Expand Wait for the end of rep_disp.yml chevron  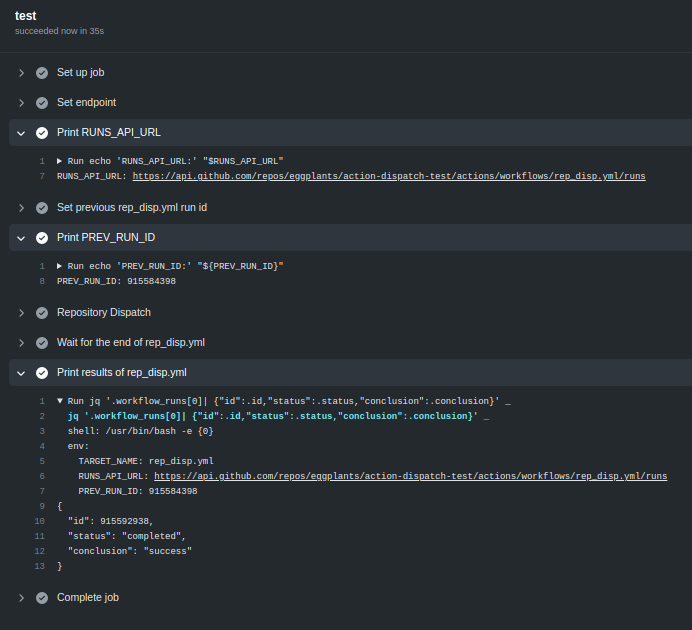point(21,343)
